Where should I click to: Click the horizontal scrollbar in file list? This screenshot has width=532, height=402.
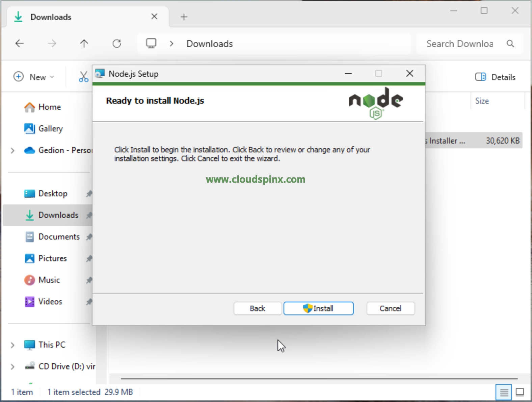(x=319, y=378)
